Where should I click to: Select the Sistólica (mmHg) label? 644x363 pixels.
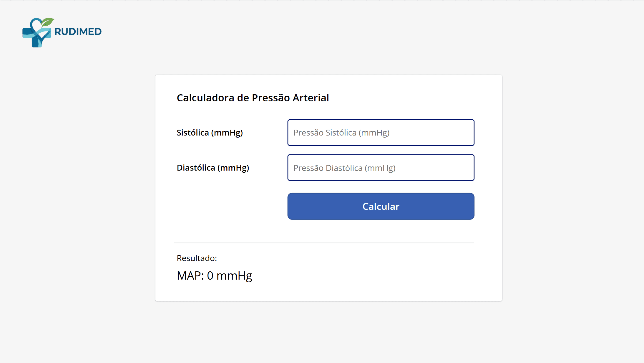[210, 133]
